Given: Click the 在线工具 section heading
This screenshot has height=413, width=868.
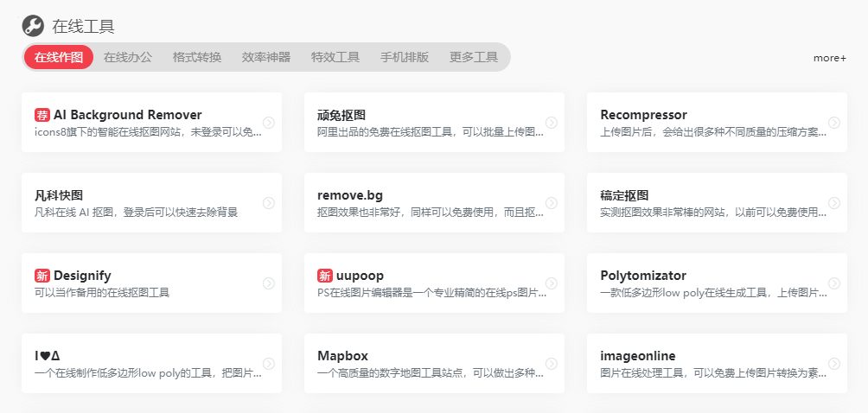Looking at the screenshot, I should coord(84,26).
